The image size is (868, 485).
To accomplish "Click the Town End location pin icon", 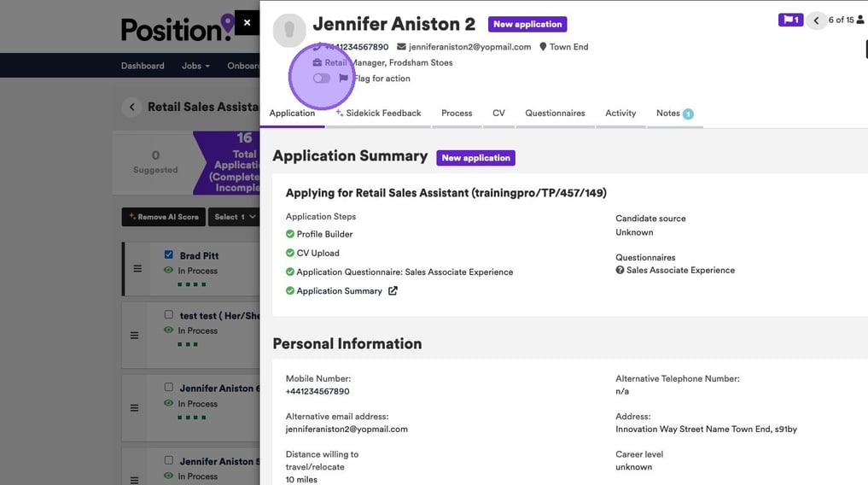I will 543,47.
